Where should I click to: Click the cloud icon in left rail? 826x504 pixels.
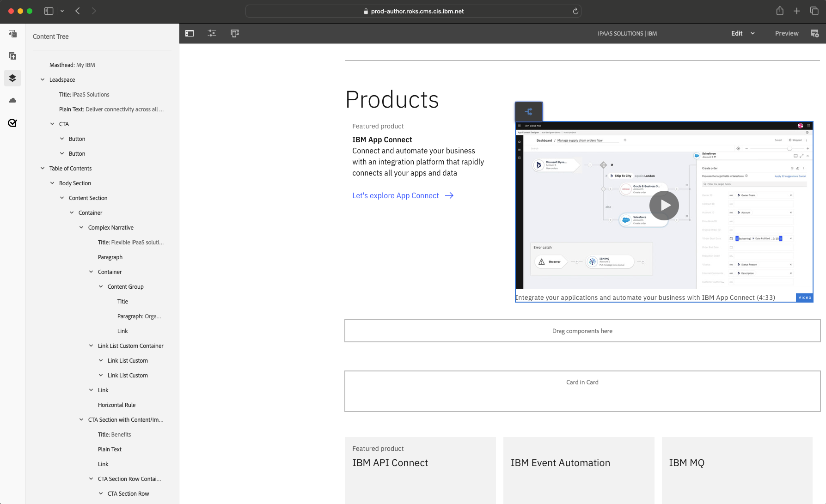(x=12, y=100)
